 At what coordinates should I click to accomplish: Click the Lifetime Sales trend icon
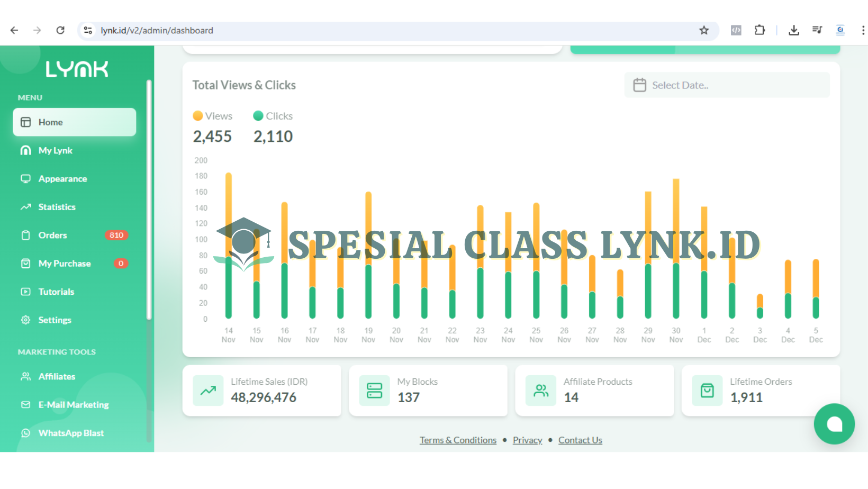[208, 391]
